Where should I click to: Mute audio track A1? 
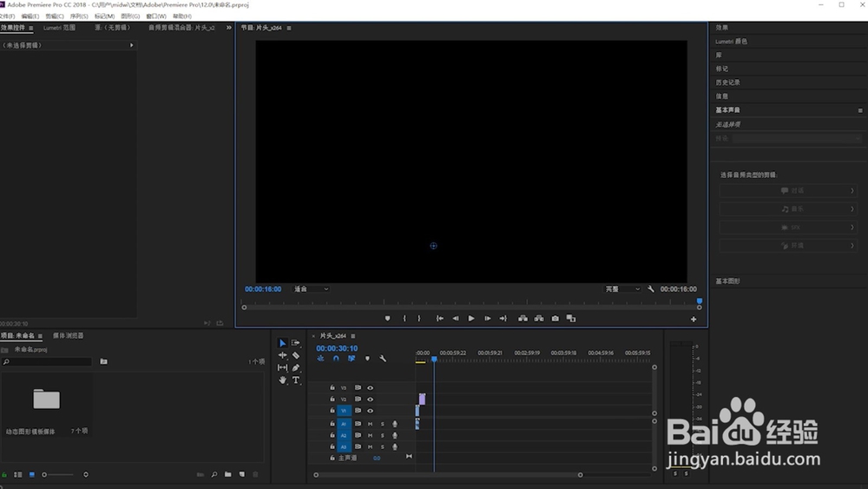370,424
